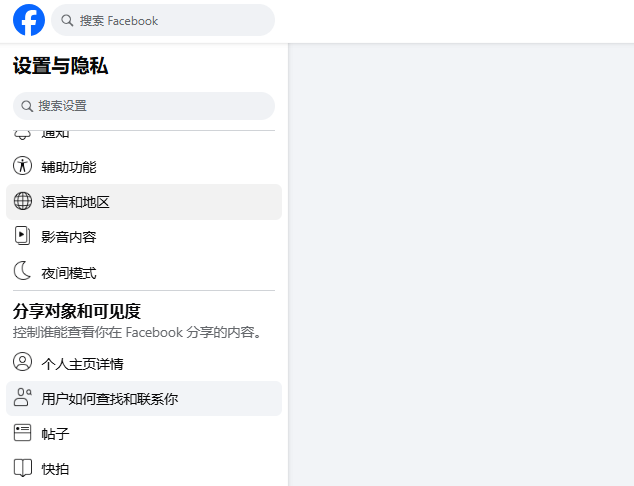
Task: Click the media play icon beside 影音内容
Action: coord(23,236)
